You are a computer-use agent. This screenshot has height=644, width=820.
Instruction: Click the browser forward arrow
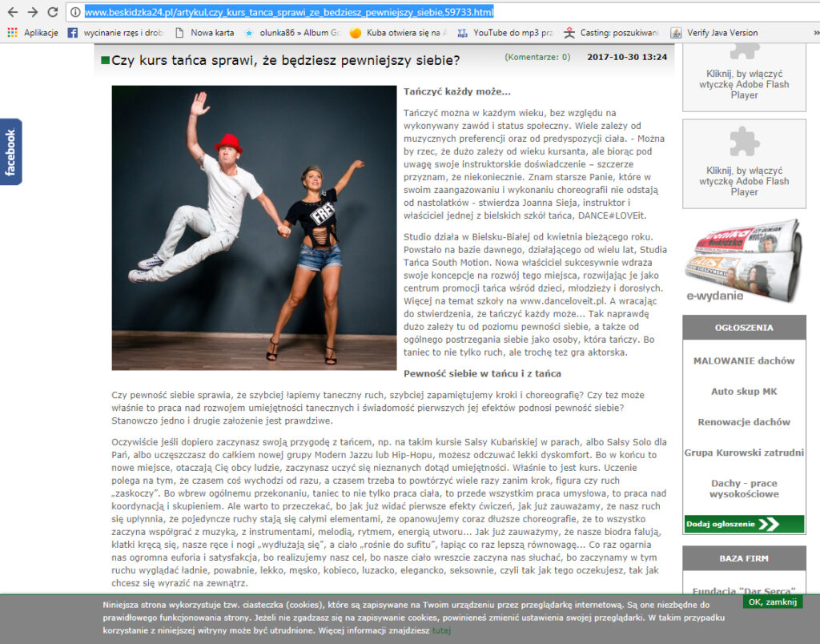click(x=32, y=12)
